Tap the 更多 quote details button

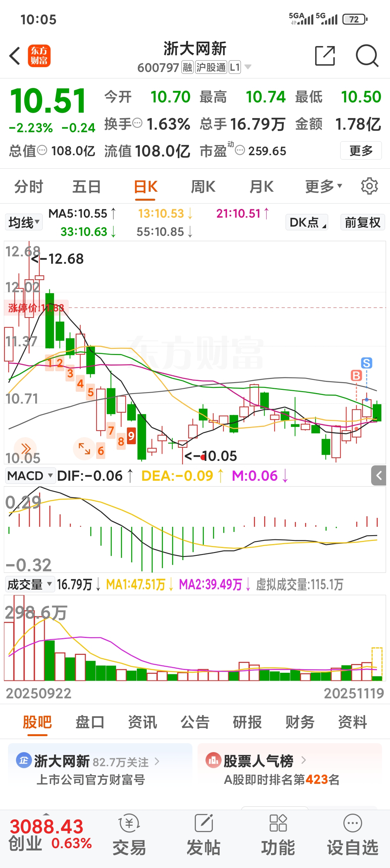tap(361, 150)
